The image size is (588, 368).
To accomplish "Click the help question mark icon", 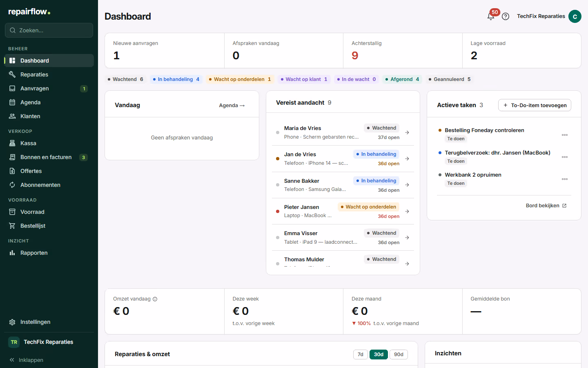I will 506,16.
